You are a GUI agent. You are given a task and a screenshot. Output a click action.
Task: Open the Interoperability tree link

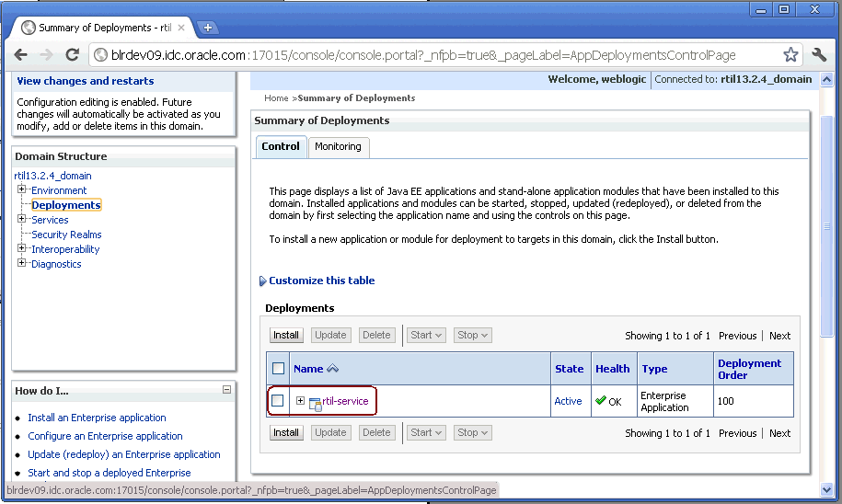tap(65, 249)
